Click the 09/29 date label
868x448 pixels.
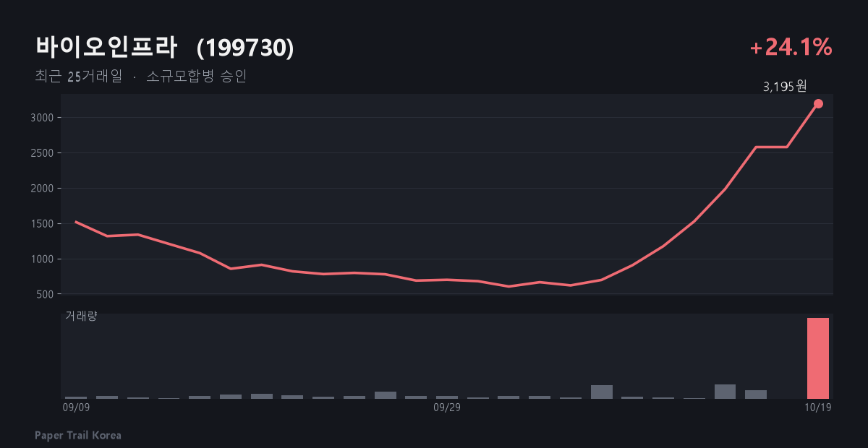coord(447,408)
